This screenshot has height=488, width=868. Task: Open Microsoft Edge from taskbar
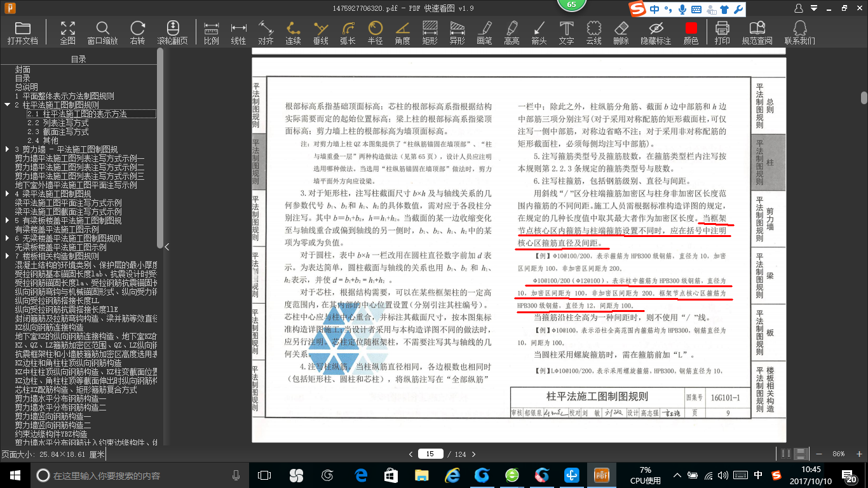(x=362, y=475)
